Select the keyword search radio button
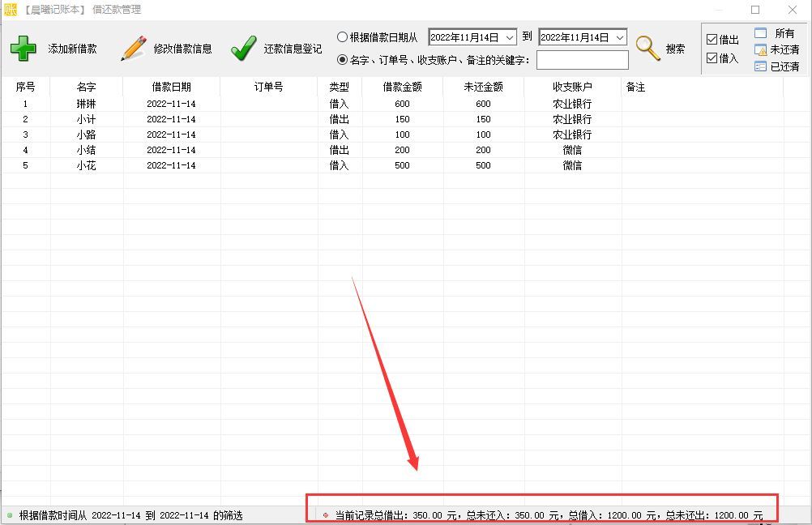Image resolution: width=812 pixels, height=525 pixels. pyautogui.click(x=342, y=59)
